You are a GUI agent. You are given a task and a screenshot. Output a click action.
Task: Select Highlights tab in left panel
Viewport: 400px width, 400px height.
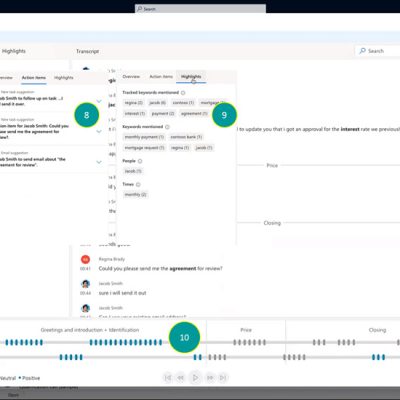click(x=64, y=78)
